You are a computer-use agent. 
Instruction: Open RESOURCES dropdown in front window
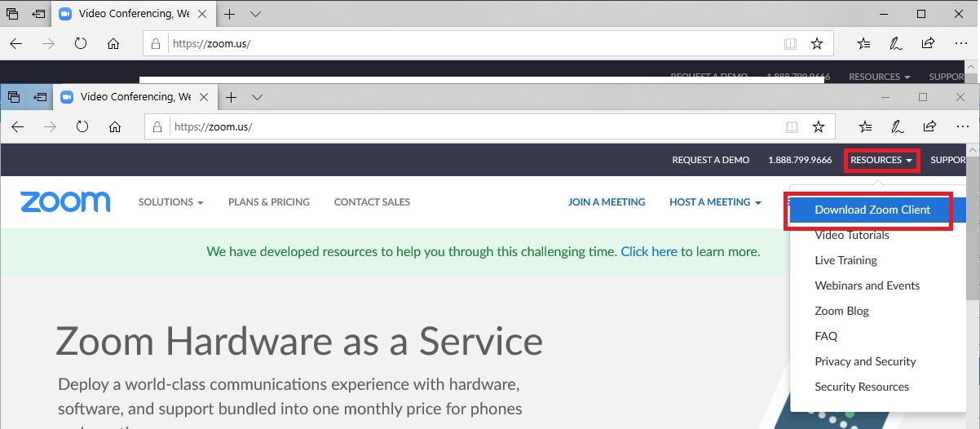(x=881, y=160)
